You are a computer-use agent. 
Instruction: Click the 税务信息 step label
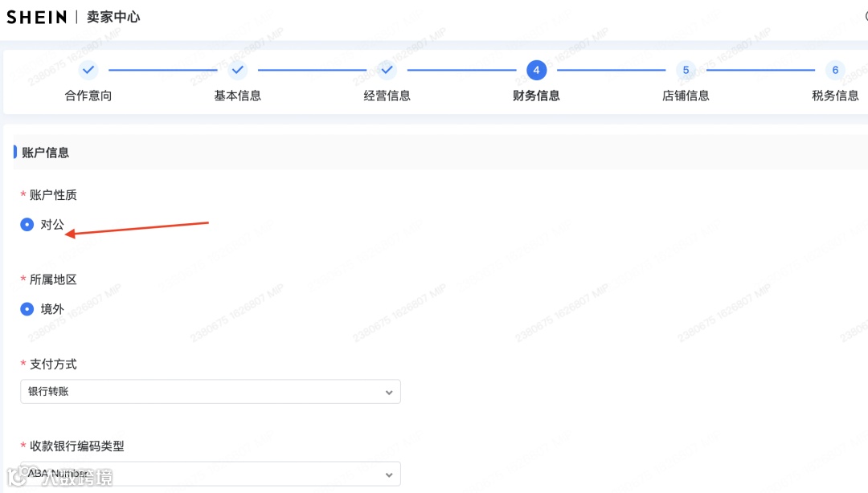(835, 95)
